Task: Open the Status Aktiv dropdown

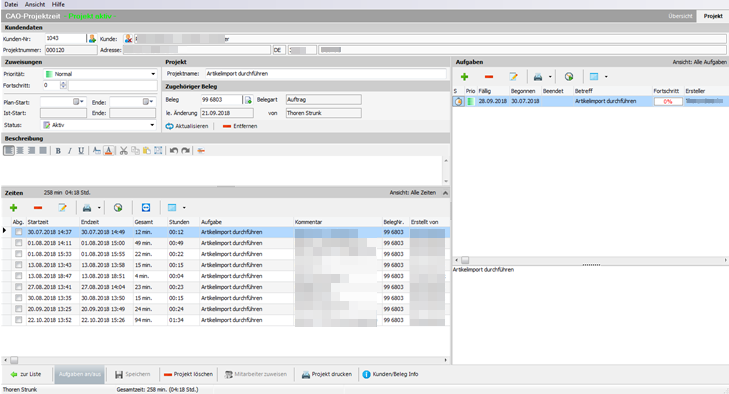Action: pos(152,125)
